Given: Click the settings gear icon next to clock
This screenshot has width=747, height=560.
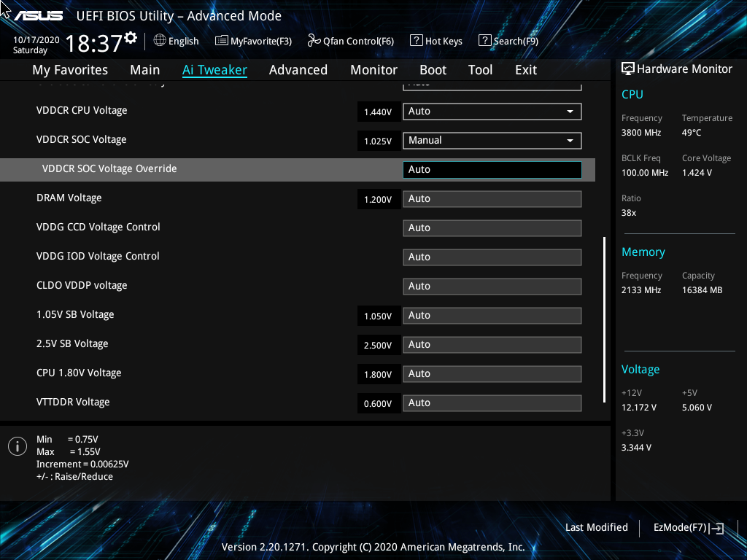Looking at the screenshot, I should coord(131,38).
